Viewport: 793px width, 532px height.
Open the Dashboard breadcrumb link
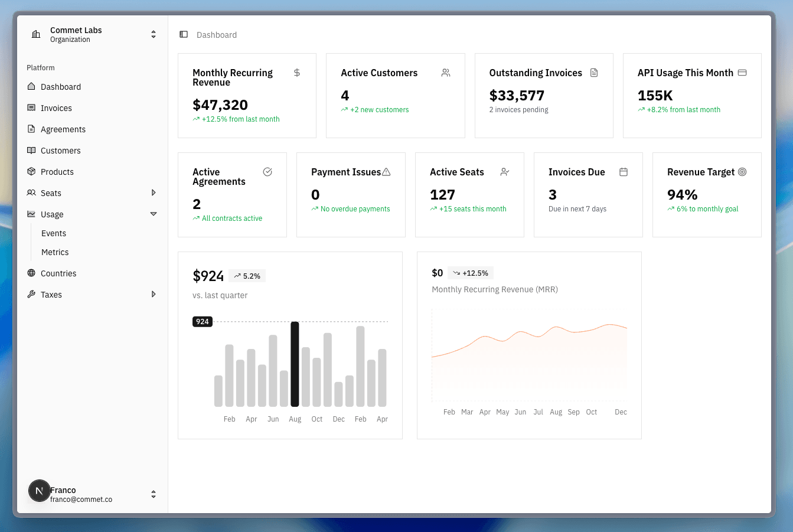click(x=216, y=35)
